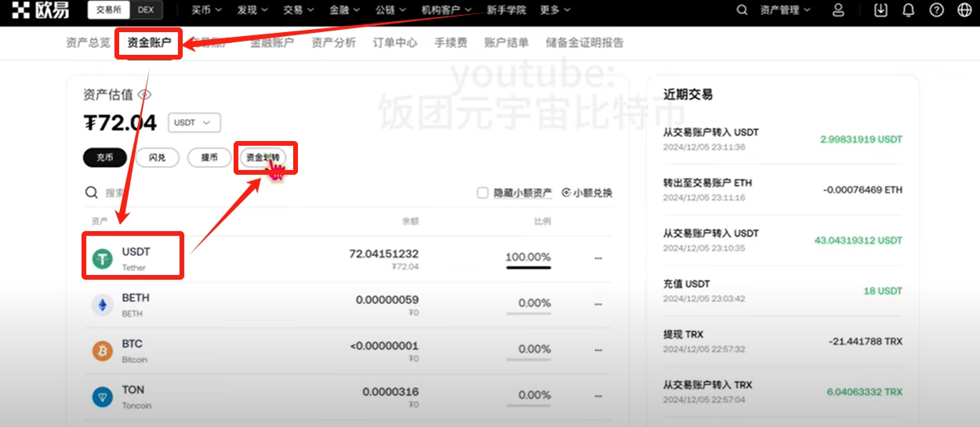Expand the 金融 menu
Image resolution: width=980 pixels, height=427 pixels.
(x=344, y=10)
